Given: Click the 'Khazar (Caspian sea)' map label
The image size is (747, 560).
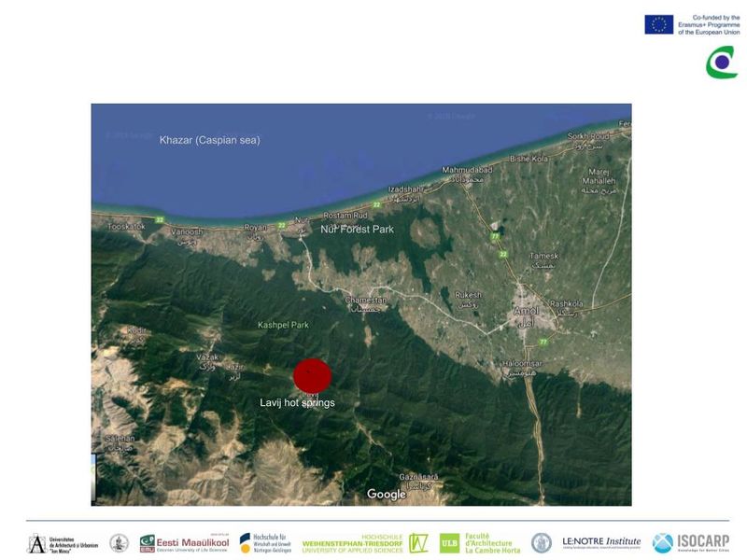Looking at the screenshot, I should pos(209,140).
